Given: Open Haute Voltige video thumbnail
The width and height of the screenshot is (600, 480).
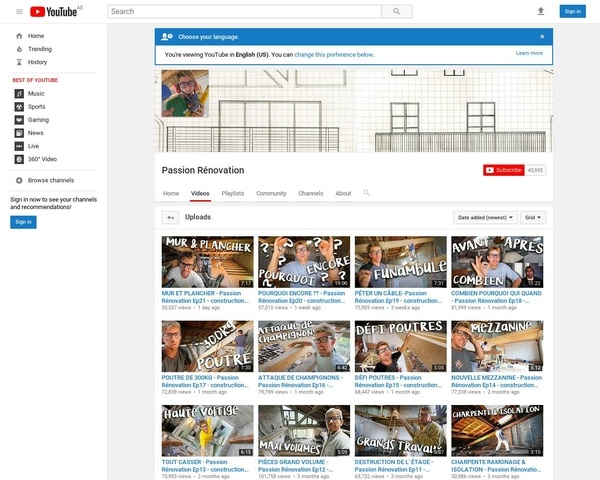Looking at the screenshot, I should pyautogui.click(x=207, y=431).
